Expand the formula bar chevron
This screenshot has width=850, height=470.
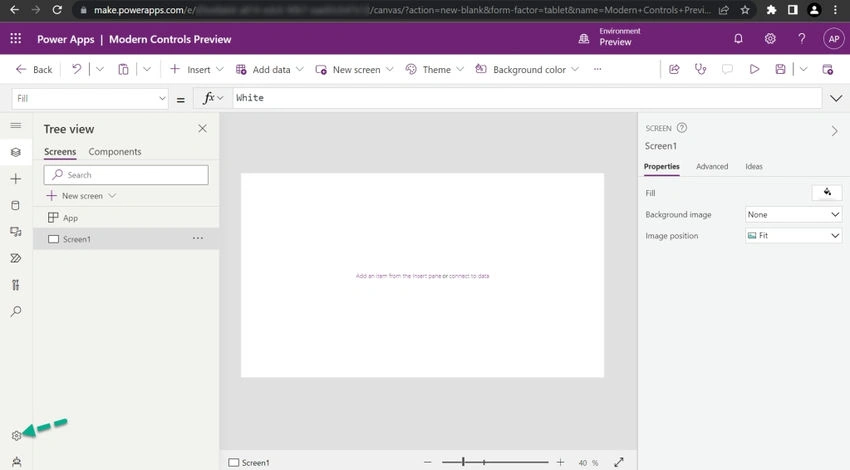[x=836, y=98]
